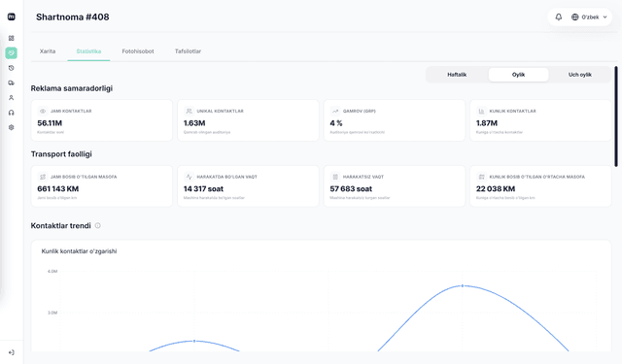Click the Reklama samaradorligi heading

(72, 88)
